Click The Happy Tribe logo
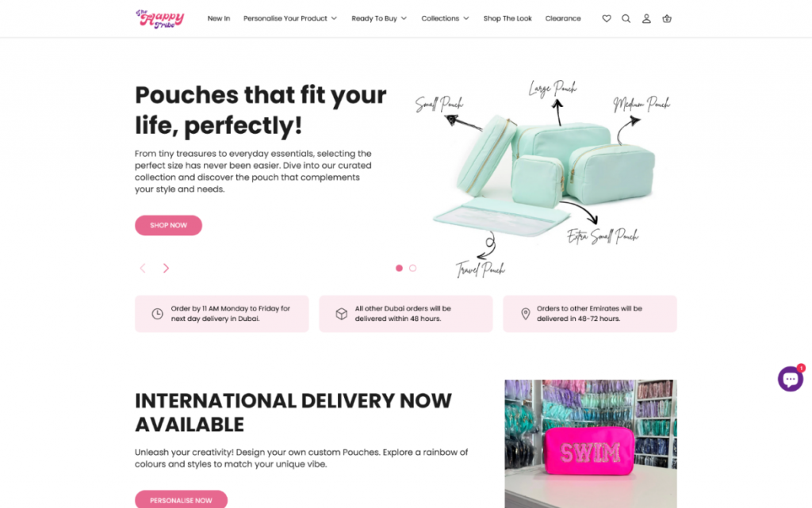The image size is (812, 508). (160, 18)
